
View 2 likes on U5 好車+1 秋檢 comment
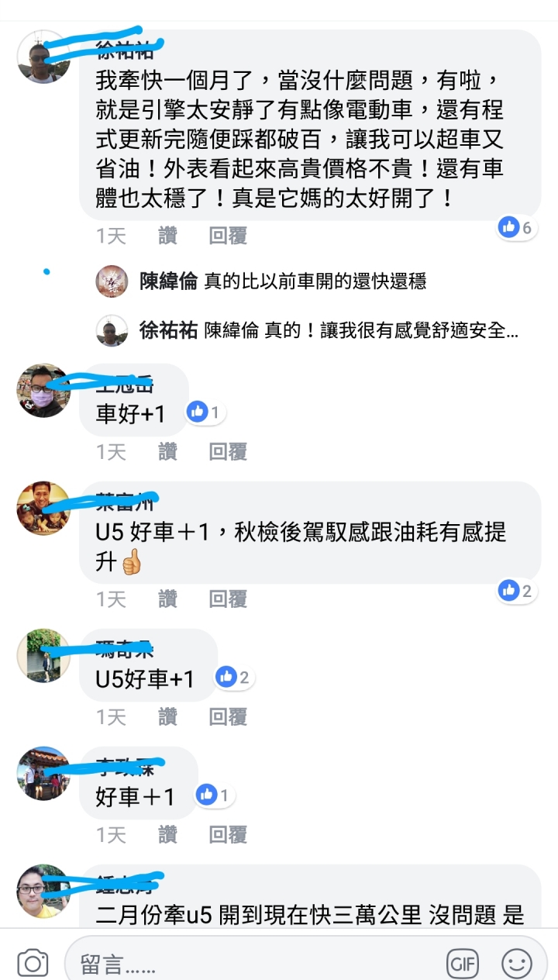point(517,591)
